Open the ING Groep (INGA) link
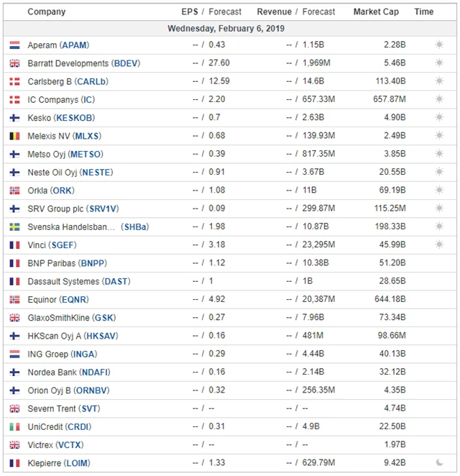460x476 pixels. (62, 354)
